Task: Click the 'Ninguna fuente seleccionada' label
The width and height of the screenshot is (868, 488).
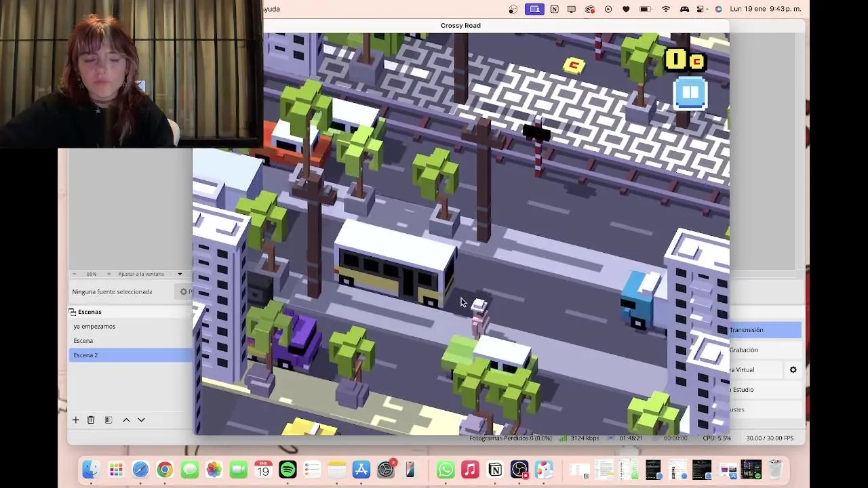Action: click(x=112, y=291)
